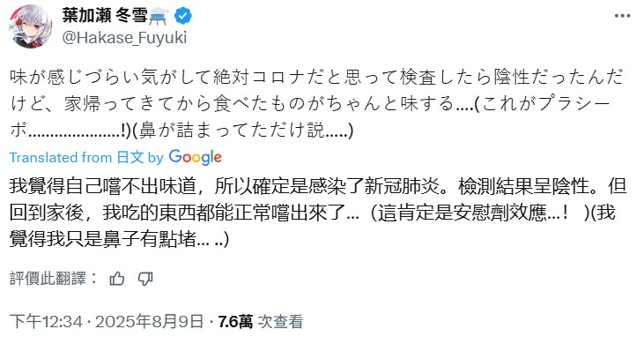
Task: Click the thumbs up translation rating icon
Action: [117, 279]
